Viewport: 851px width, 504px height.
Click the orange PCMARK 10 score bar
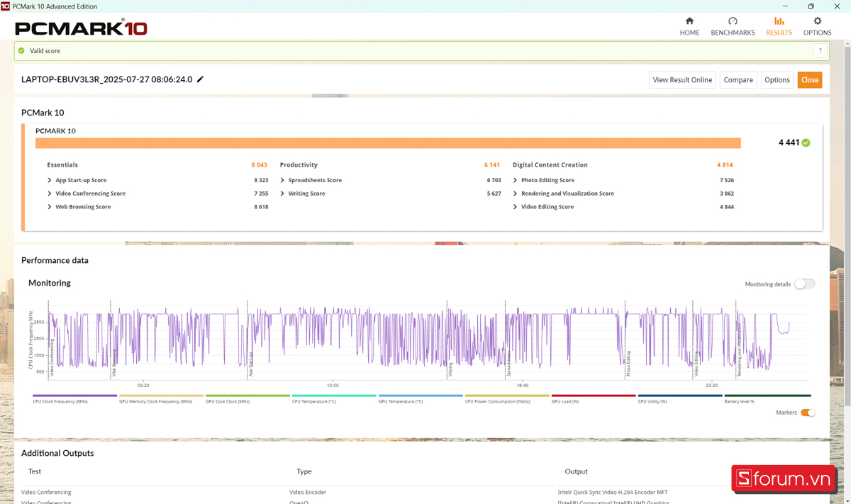(388, 143)
